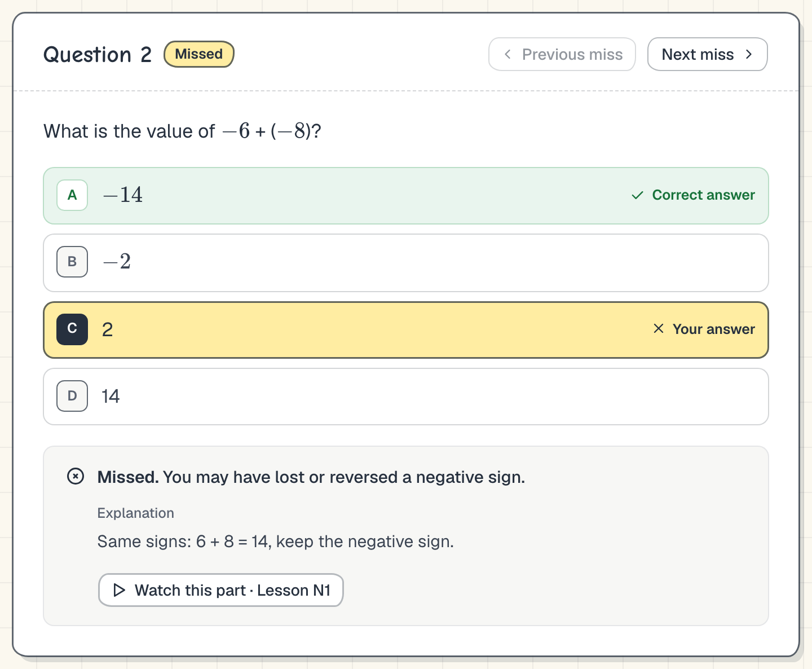The width and height of the screenshot is (812, 669).
Task: Click the letter A badge
Action: pos(72,195)
